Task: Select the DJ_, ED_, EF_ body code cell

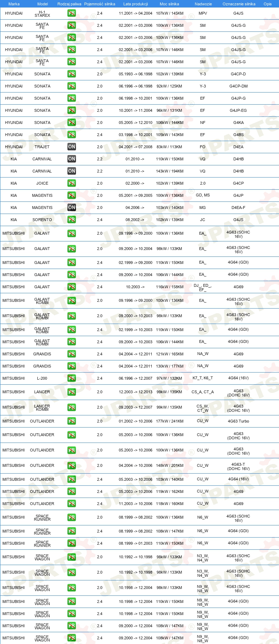Action: click(x=203, y=288)
